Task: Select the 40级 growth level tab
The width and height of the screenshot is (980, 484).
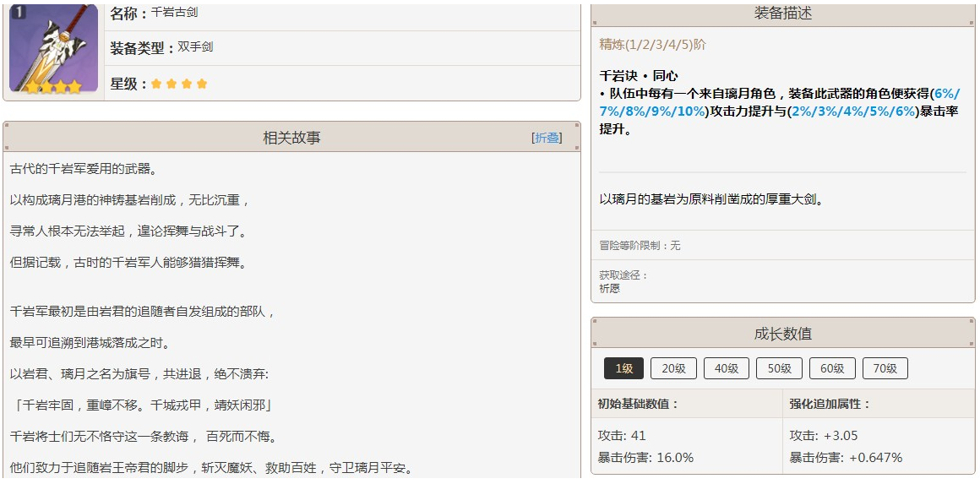Action: pyautogui.click(x=727, y=368)
